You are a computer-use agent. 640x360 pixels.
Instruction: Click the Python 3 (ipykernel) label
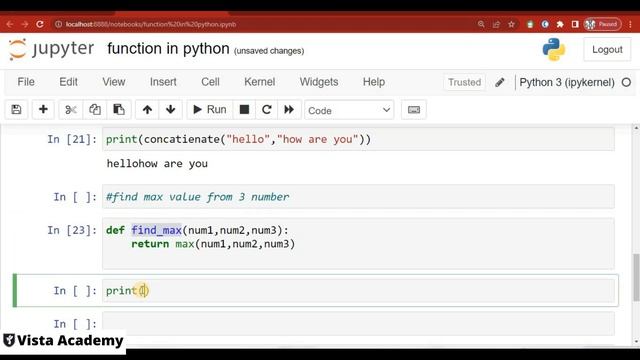point(567,82)
